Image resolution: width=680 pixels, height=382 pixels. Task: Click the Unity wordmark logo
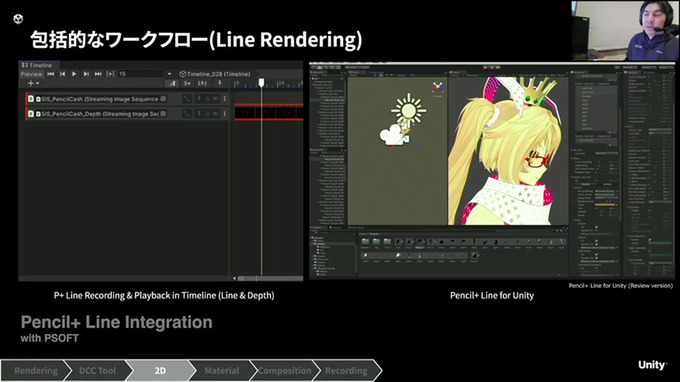pos(653,365)
